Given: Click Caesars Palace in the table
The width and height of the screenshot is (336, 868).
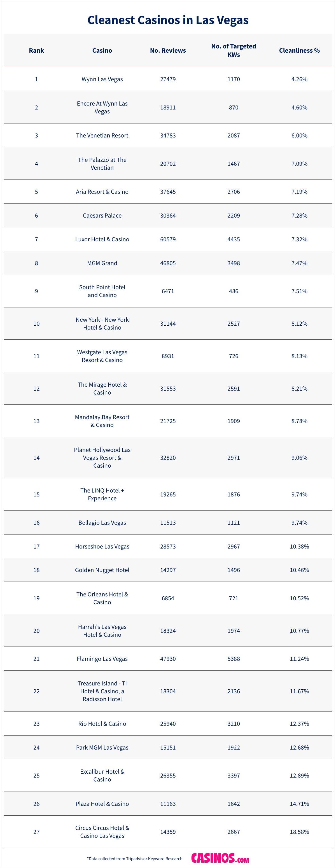Looking at the screenshot, I should [102, 215].
